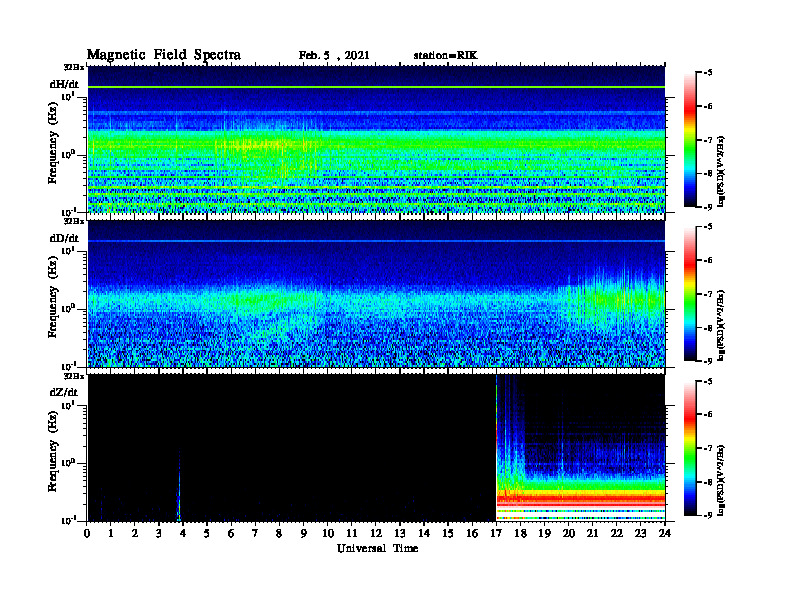
Task: Click hour 13 on the Universal Time axis
Action: coord(400,534)
